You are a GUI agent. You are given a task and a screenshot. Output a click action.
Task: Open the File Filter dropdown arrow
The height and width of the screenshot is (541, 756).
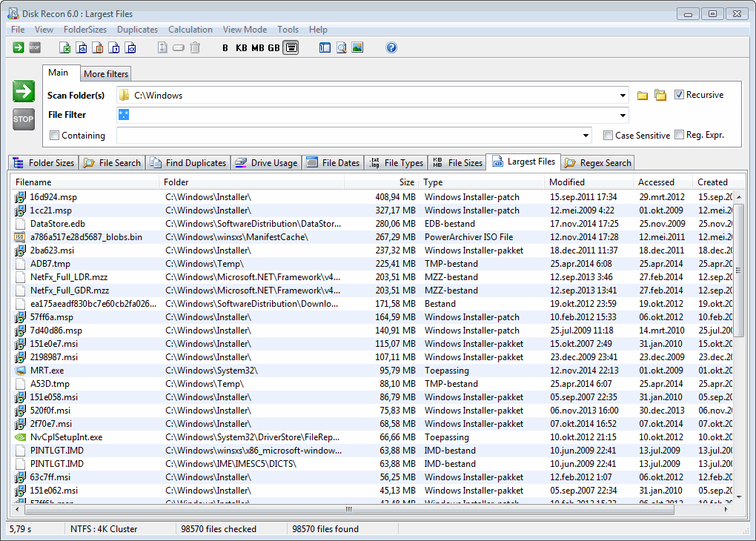[623, 115]
